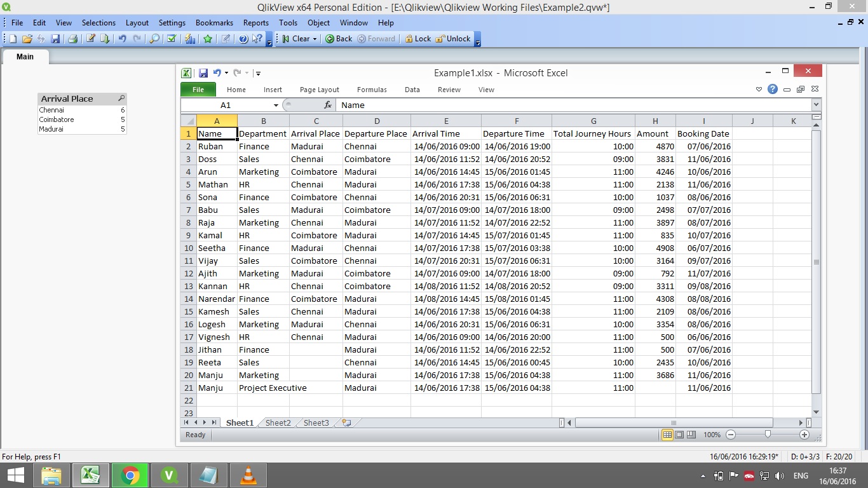This screenshot has height=488, width=868.
Task: Open the Quick Chart wizard icon
Action: coord(189,39)
